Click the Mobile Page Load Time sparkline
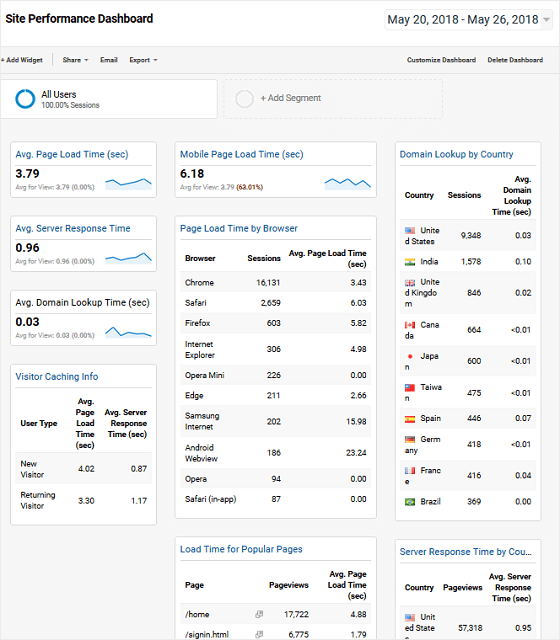The height and width of the screenshot is (640, 560). coord(348,184)
